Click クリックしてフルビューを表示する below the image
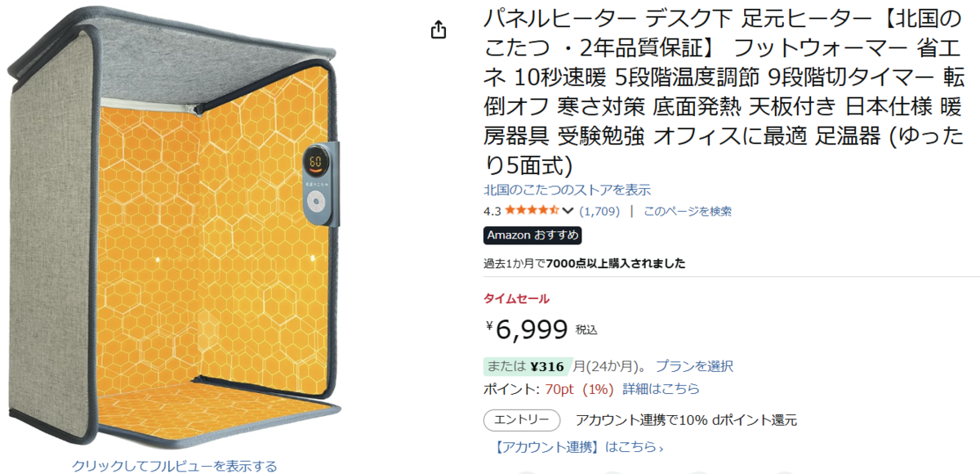This screenshot has width=980, height=474. 174,466
